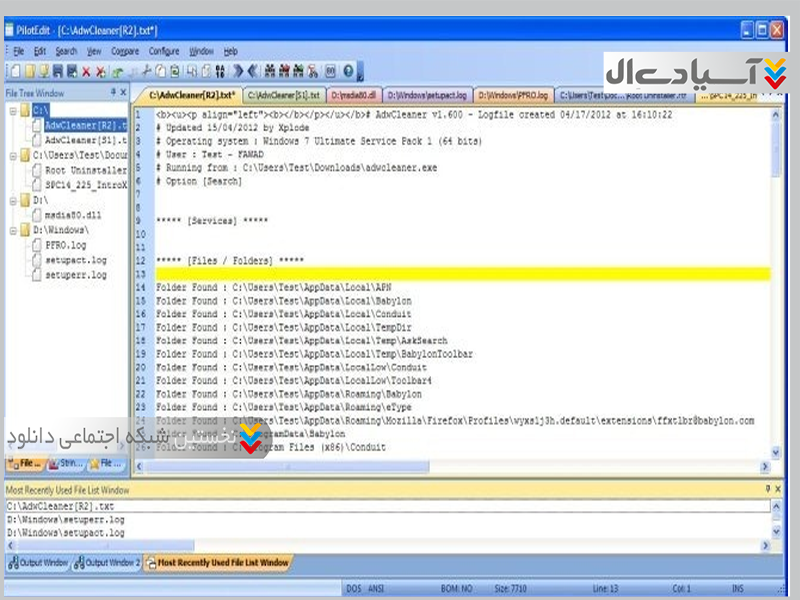The height and width of the screenshot is (600, 800).
Task: Click the first binoculars Find toolbar icon
Action: point(269,71)
